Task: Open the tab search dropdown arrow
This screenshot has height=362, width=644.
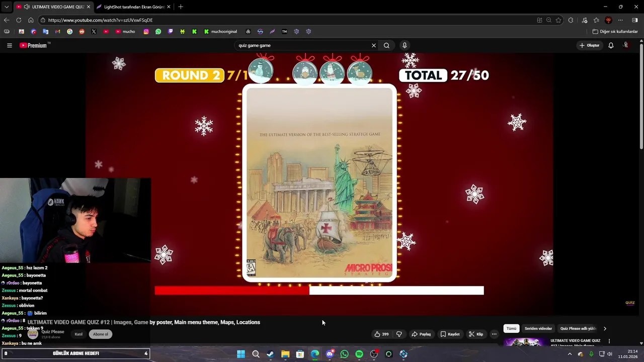Action: [x=7, y=7]
